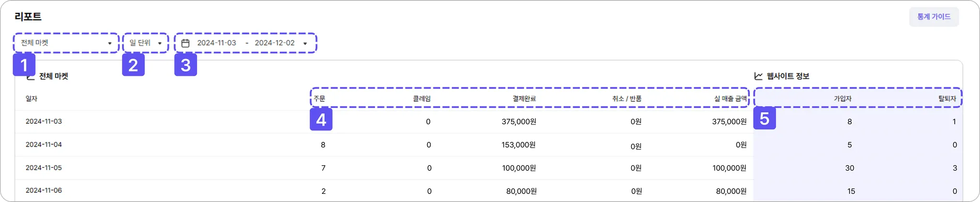Click the number 3 annotation badge

point(186,65)
